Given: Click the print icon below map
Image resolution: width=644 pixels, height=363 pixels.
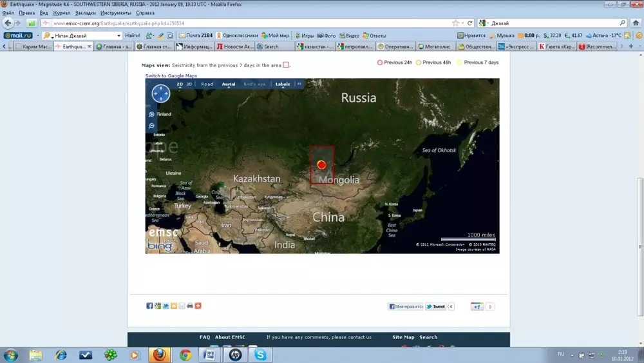Looking at the screenshot, I should pos(190,306).
